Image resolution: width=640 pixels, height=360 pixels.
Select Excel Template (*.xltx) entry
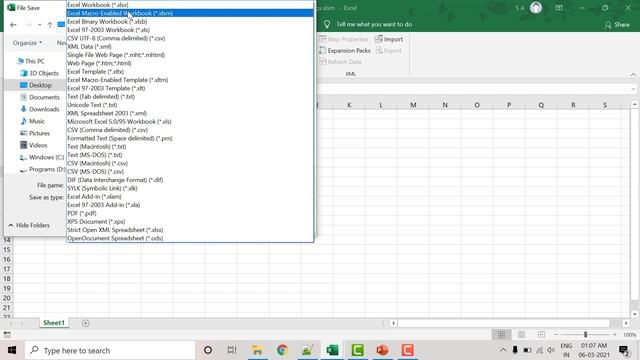(x=190, y=71)
